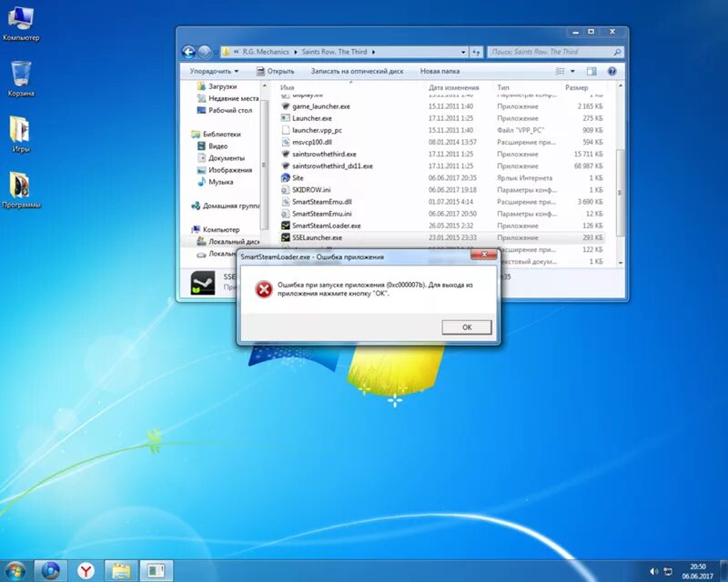Open Видео library

point(217,146)
